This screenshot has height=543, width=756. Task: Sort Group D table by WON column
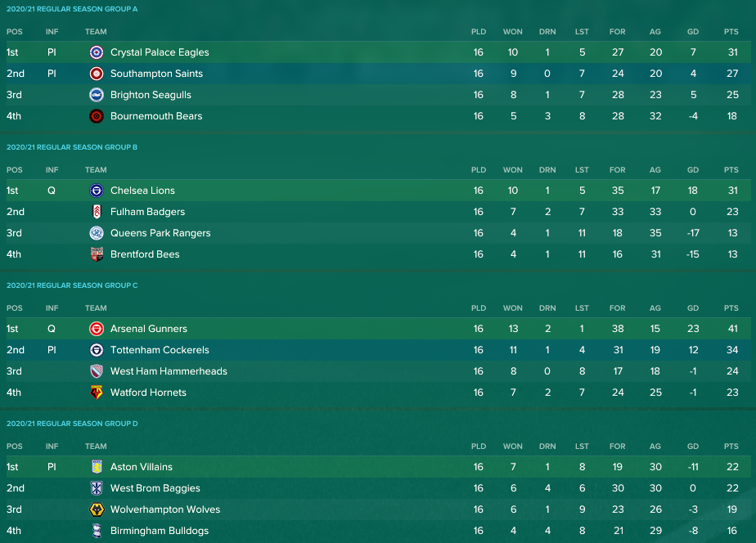click(512, 447)
